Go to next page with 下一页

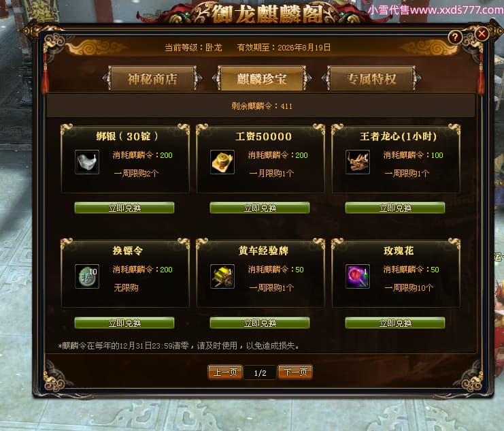click(x=295, y=372)
